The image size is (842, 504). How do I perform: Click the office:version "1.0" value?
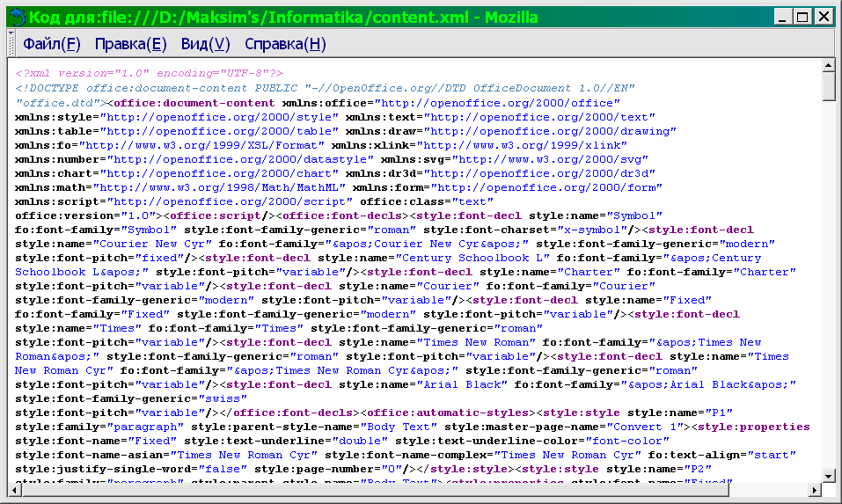(138, 215)
